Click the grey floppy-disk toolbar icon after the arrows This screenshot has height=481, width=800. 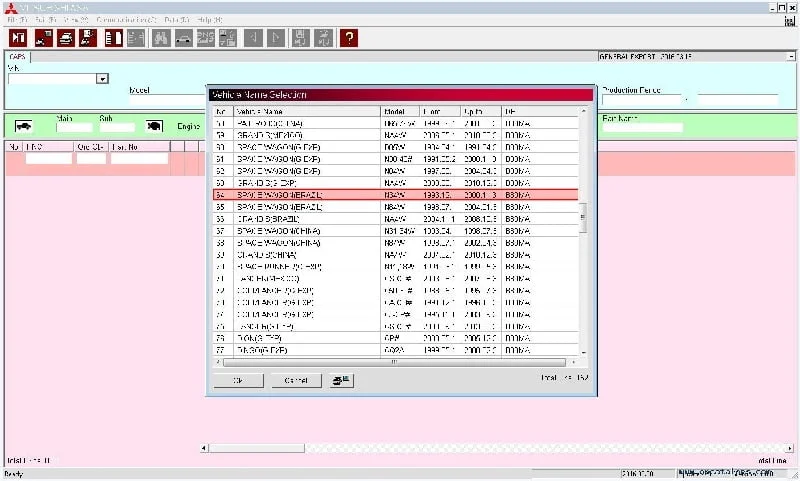coord(300,38)
